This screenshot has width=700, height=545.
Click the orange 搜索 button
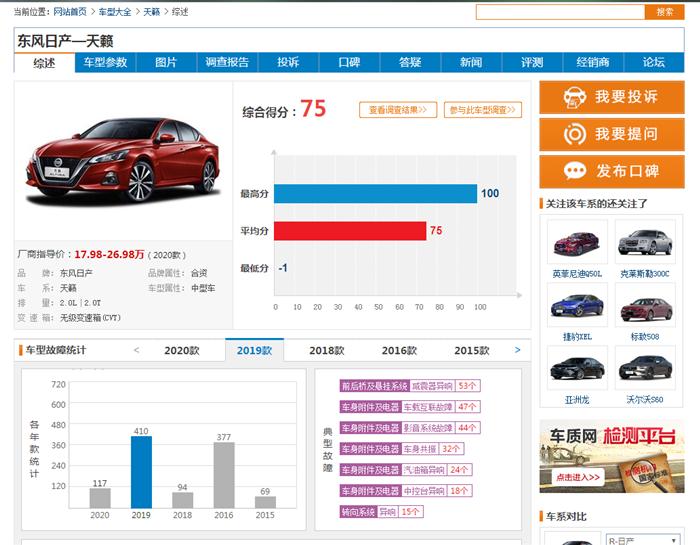665,12
